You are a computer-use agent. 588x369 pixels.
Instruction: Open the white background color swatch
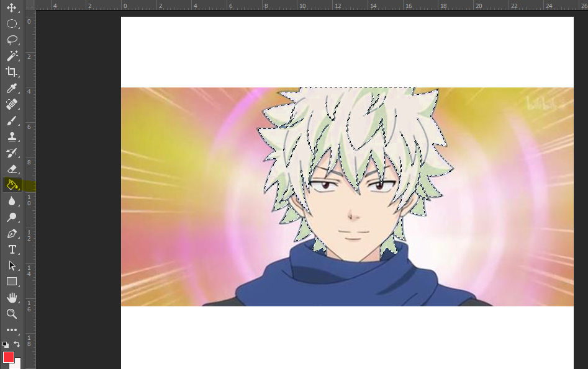point(17,363)
